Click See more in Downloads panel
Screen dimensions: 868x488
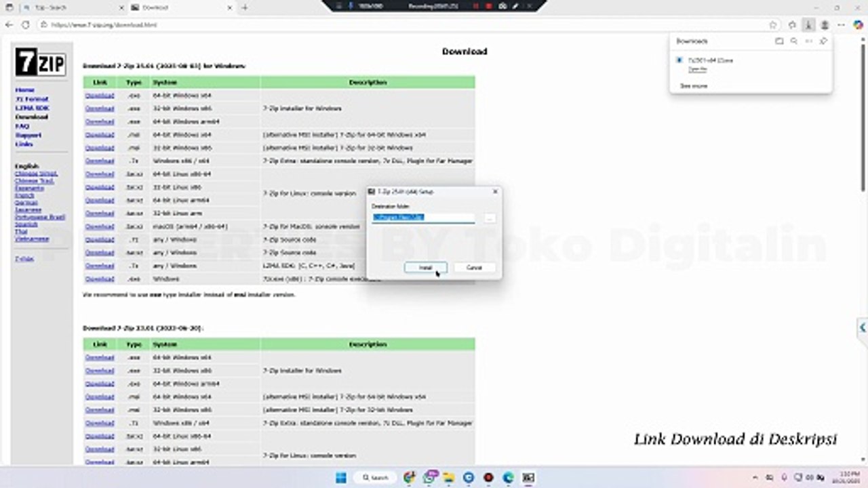tap(693, 86)
